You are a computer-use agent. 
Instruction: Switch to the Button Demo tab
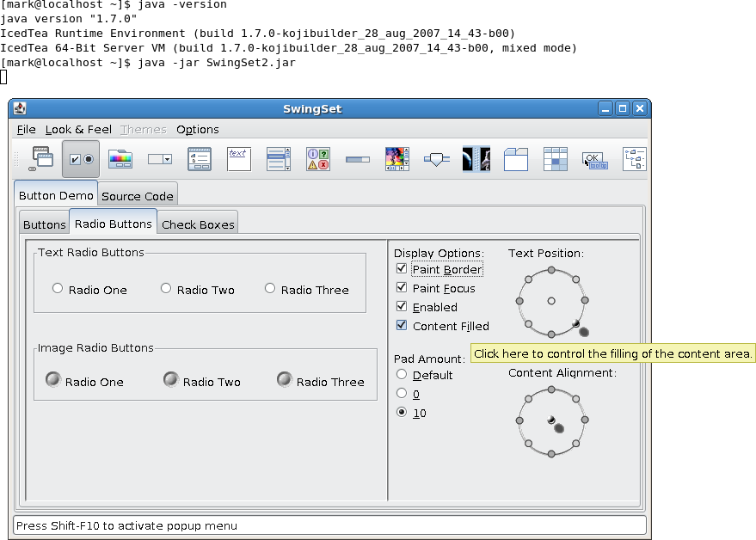[x=56, y=195]
